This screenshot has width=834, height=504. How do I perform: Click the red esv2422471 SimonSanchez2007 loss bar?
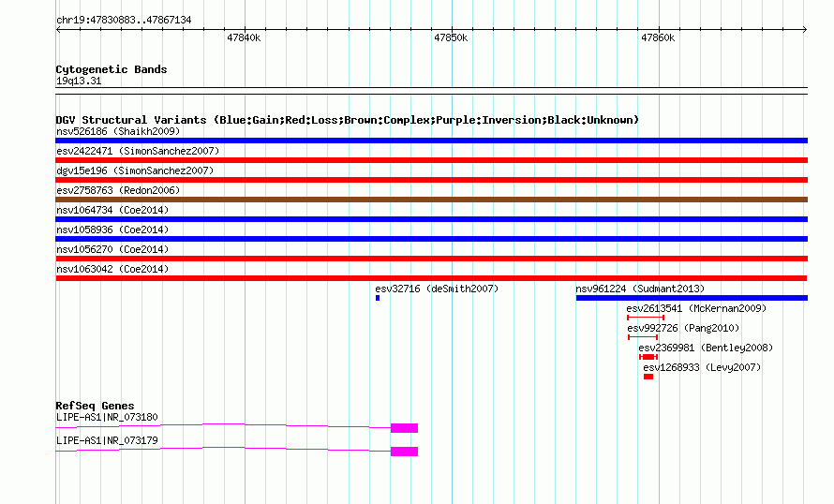click(x=431, y=160)
